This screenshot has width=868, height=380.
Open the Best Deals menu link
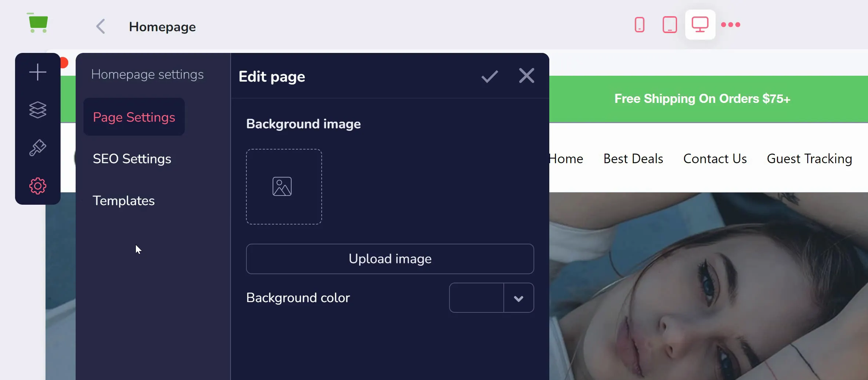click(633, 159)
